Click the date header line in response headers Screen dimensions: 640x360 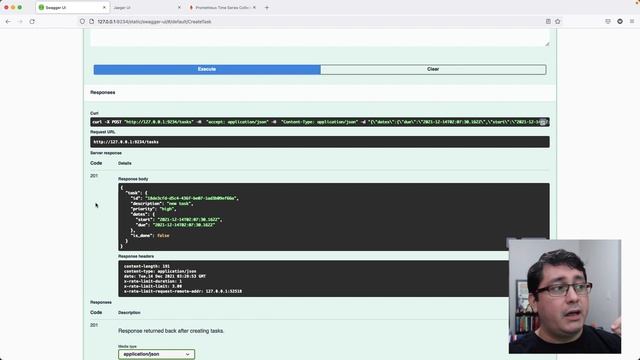[164, 276]
